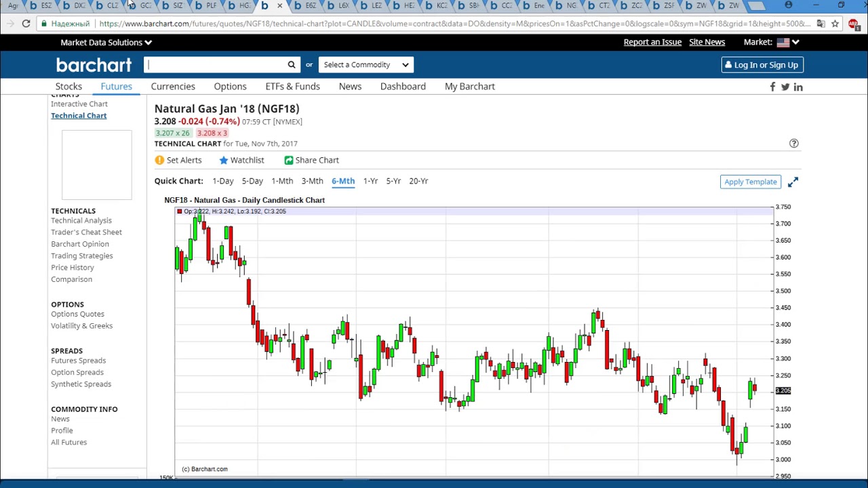
Task: Open the ETFs & Funds navigation menu
Action: [x=293, y=87]
